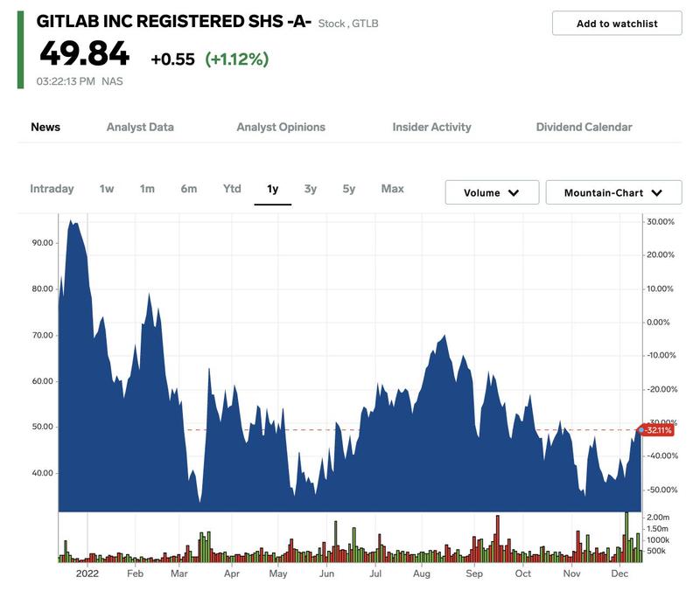Image resolution: width=700 pixels, height=598 pixels.
Task: Click the +0.55 price change value
Action: point(172,59)
